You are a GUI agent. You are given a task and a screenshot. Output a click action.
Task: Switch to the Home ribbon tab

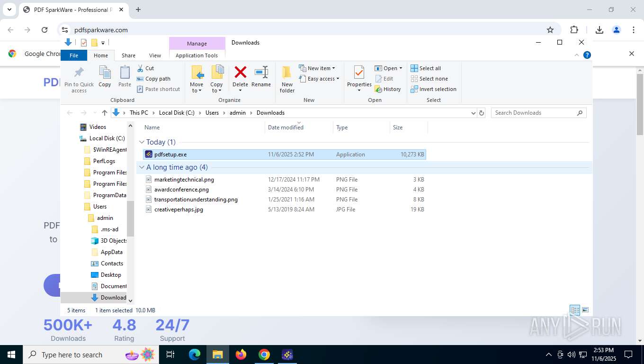coord(101,55)
